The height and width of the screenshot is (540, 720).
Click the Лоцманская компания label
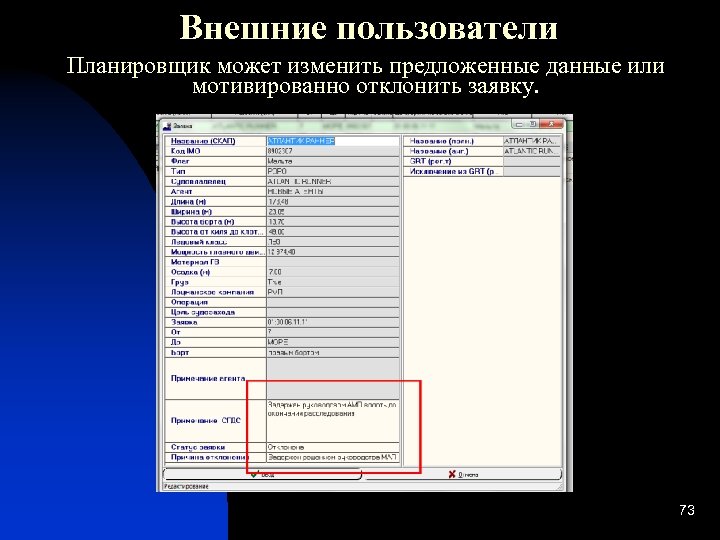click(212, 292)
